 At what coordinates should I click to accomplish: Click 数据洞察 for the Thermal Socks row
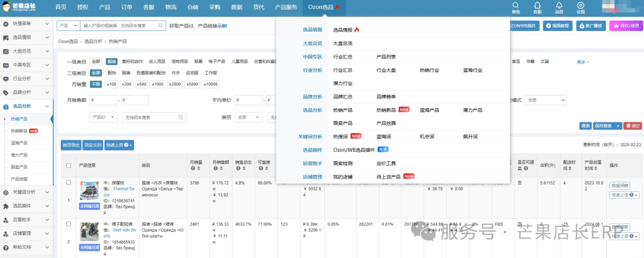coord(620,186)
